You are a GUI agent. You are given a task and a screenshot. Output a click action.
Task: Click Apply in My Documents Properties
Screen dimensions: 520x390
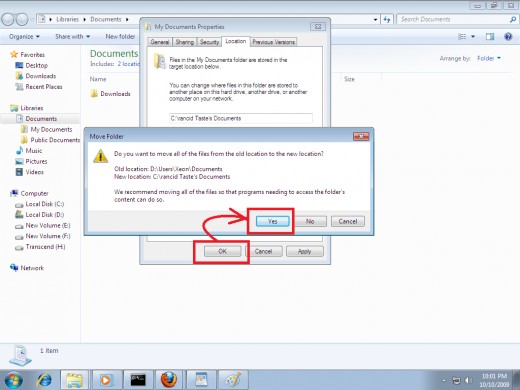pyautogui.click(x=304, y=251)
